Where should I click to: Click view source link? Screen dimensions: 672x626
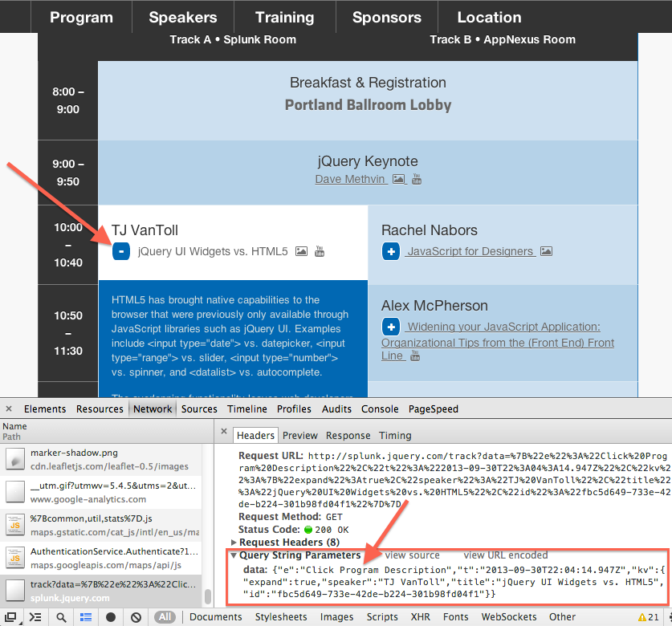click(413, 555)
